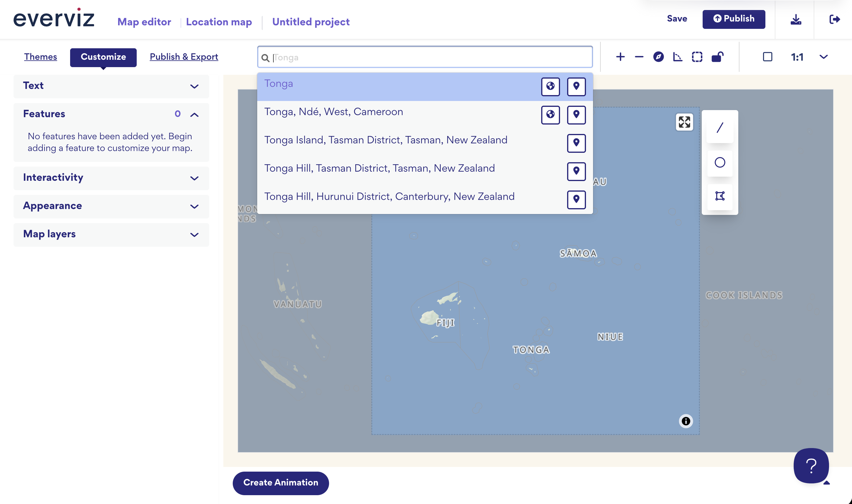
Task: Select the polygon shape drawing tool
Action: click(719, 196)
